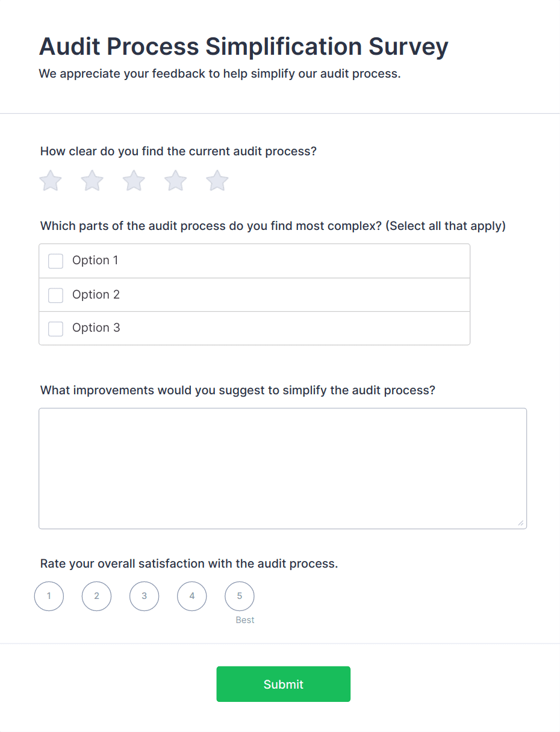Select satisfaction rating 1
The image size is (560, 732).
(x=49, y=597)
